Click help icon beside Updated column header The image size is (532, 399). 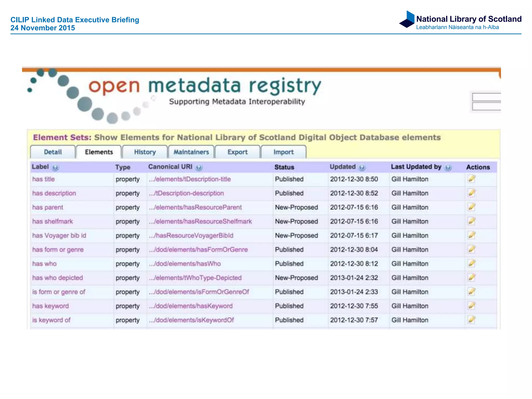point(362,168)
